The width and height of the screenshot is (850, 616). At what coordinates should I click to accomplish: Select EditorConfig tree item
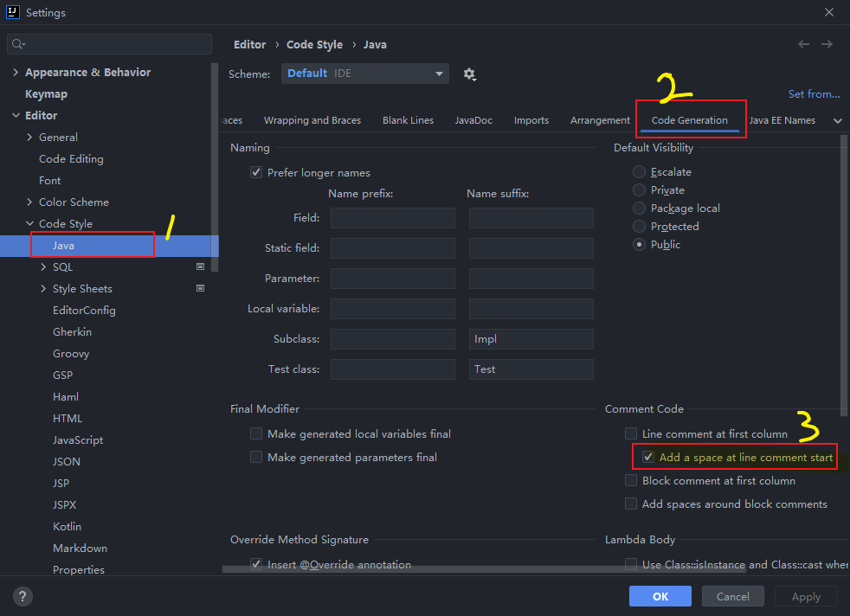point(84,310)
